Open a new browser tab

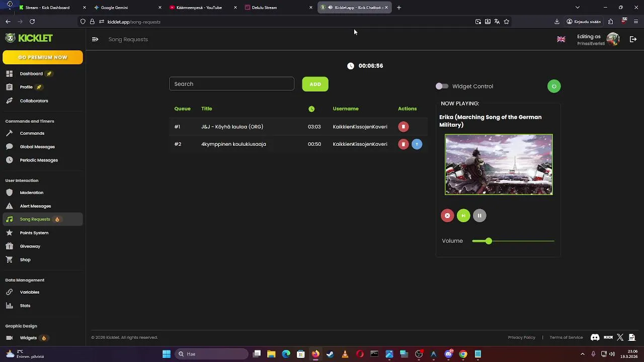(x=399, y=8)
